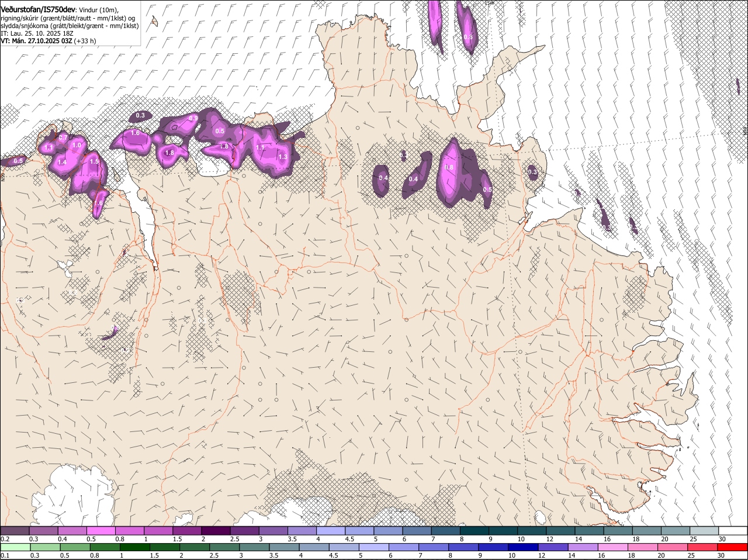
Task: Click the 1.0 precipitation value label
Action: pos(77,145)
